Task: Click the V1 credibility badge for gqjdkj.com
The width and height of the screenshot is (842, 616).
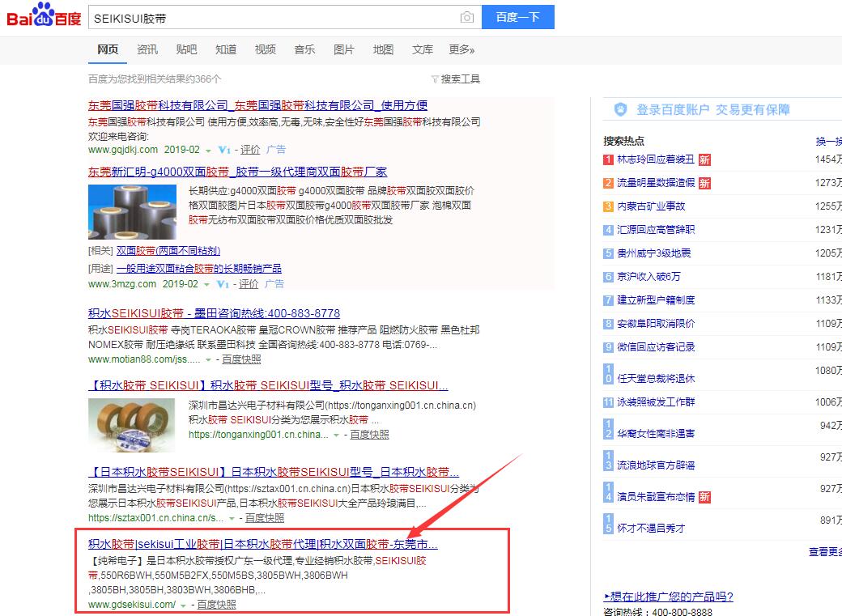Action: click(225, 150)
